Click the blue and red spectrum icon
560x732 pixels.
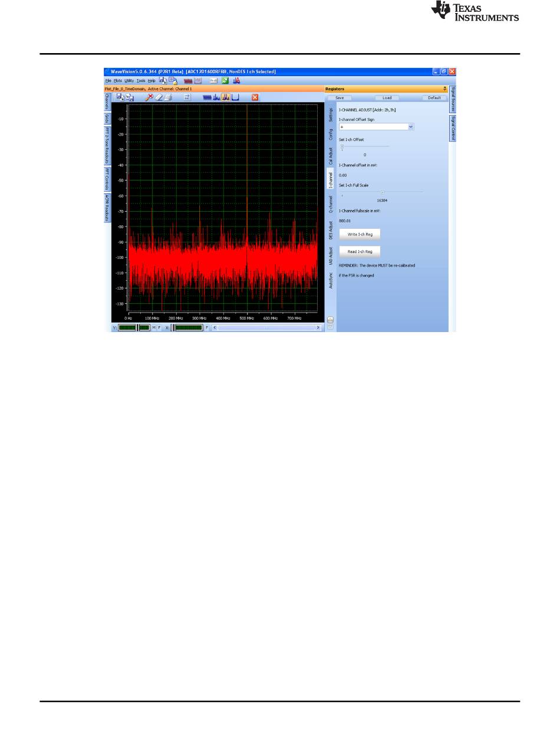point(236,81)
